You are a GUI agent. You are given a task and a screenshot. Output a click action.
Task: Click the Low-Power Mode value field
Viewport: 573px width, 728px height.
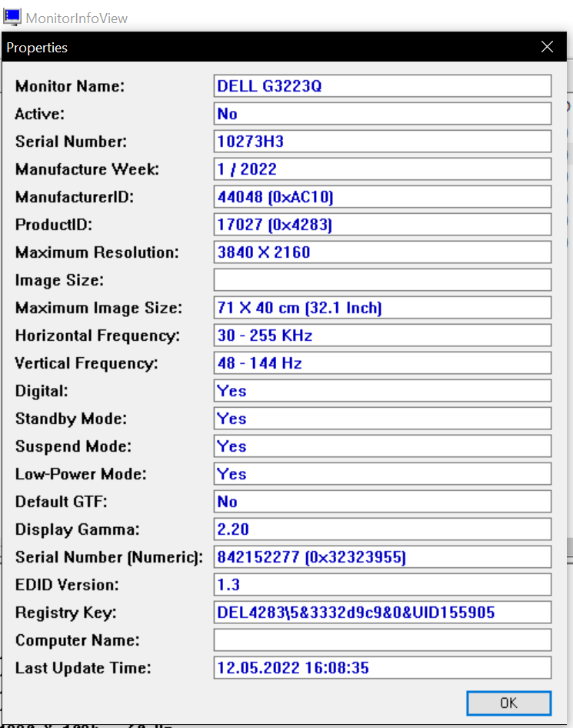(x=382, y=473)
